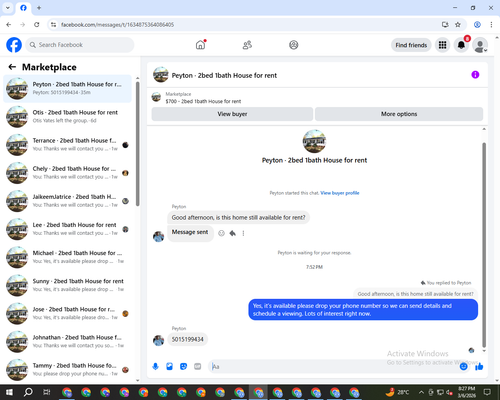
Task: Open the Facebook logo home link
Action: coord(14,45)
